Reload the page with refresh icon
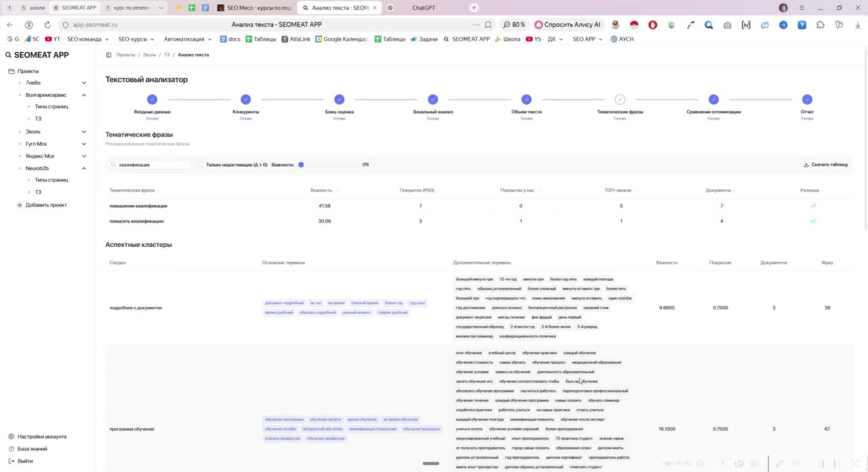This screenshot has width=868, height=472. 47,24
